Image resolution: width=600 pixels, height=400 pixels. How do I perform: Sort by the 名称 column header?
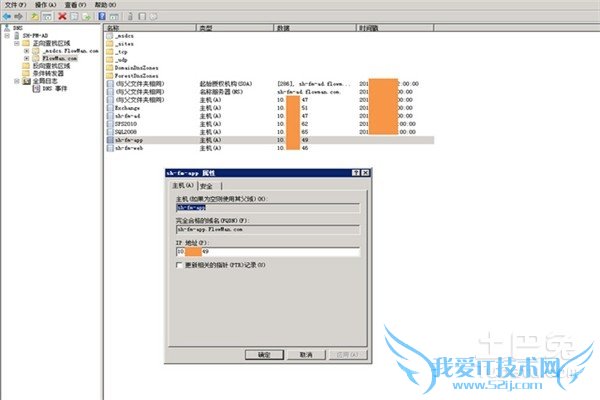click(150, 28)
